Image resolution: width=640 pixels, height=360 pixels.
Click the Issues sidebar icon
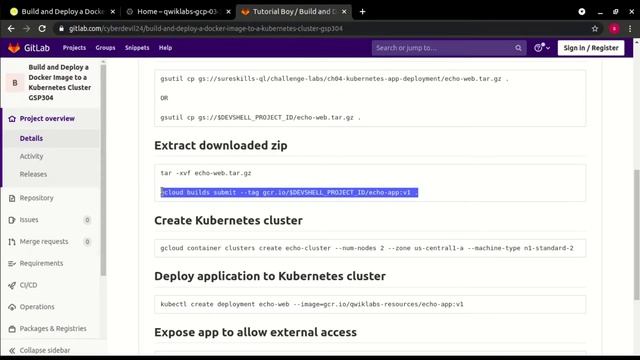click(12, 220)
